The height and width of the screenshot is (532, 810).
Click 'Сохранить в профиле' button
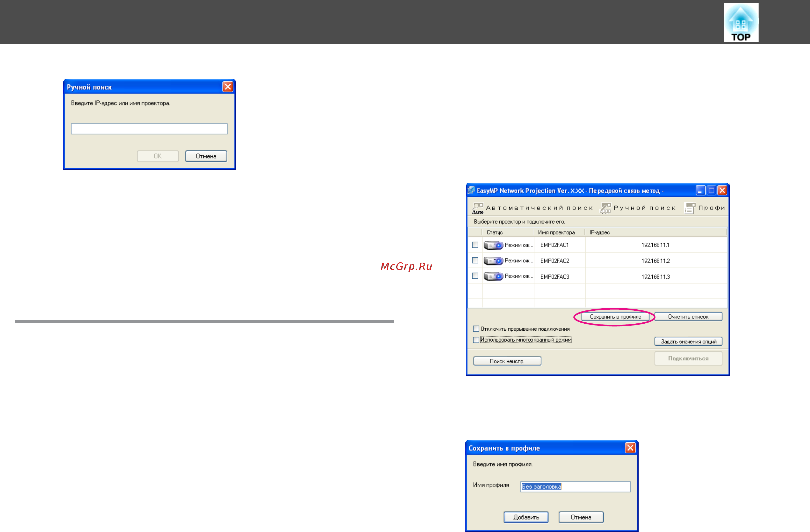[x=615, y=317]
